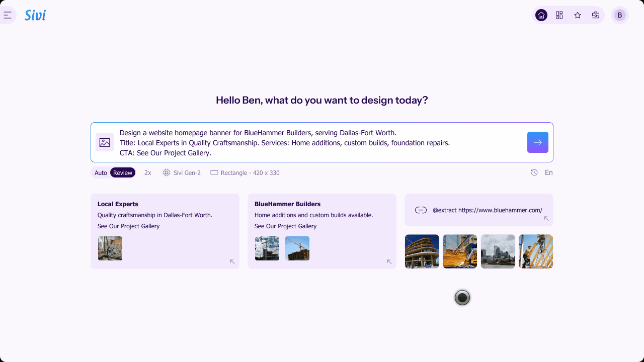
Task: Pick the round building under construction image
Action: coord(422,251)
